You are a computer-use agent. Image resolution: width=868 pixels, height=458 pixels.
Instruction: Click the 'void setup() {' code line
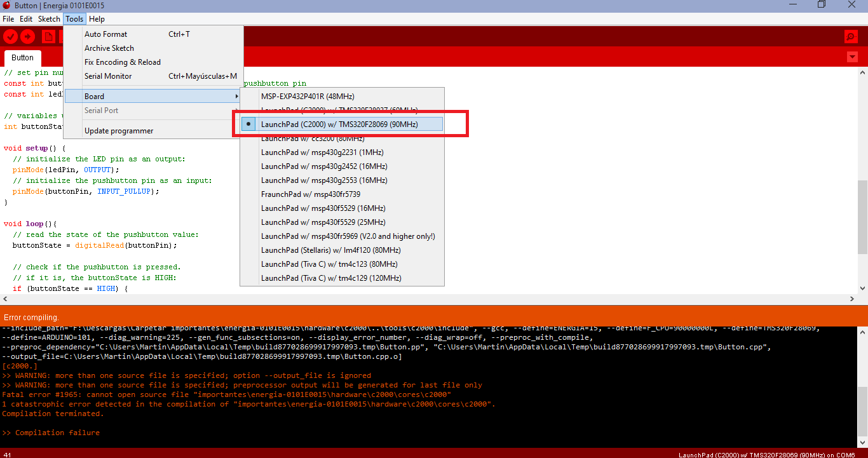point(35,148)
